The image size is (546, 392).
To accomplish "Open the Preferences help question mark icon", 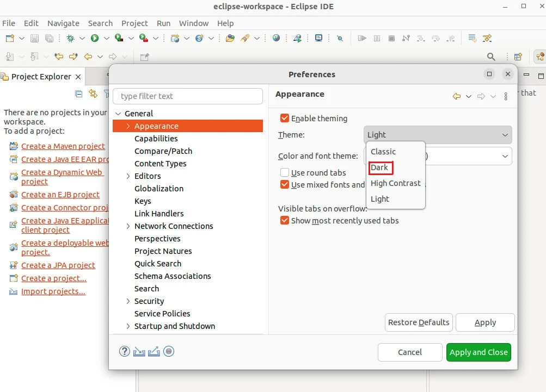I will pyautogui.click(x=125, y=351).
